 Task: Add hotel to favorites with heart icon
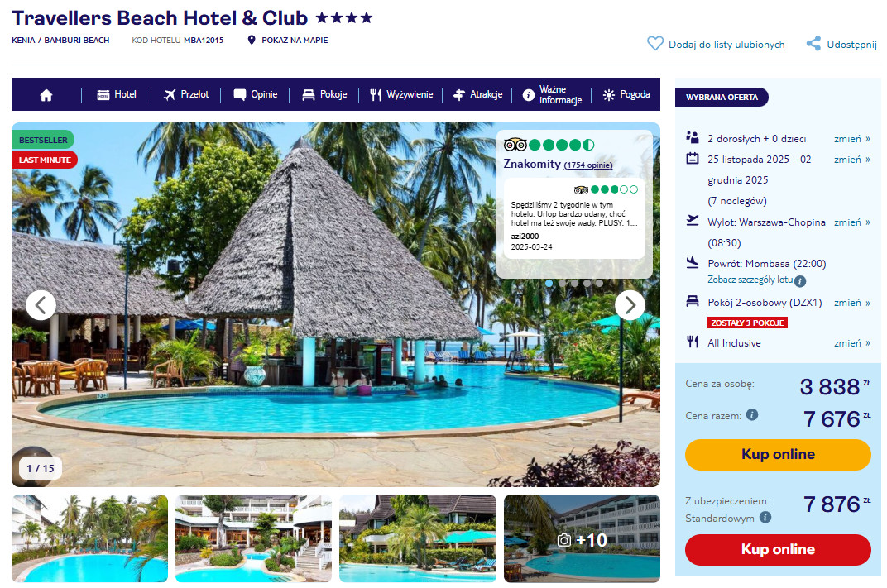(655, 44)
